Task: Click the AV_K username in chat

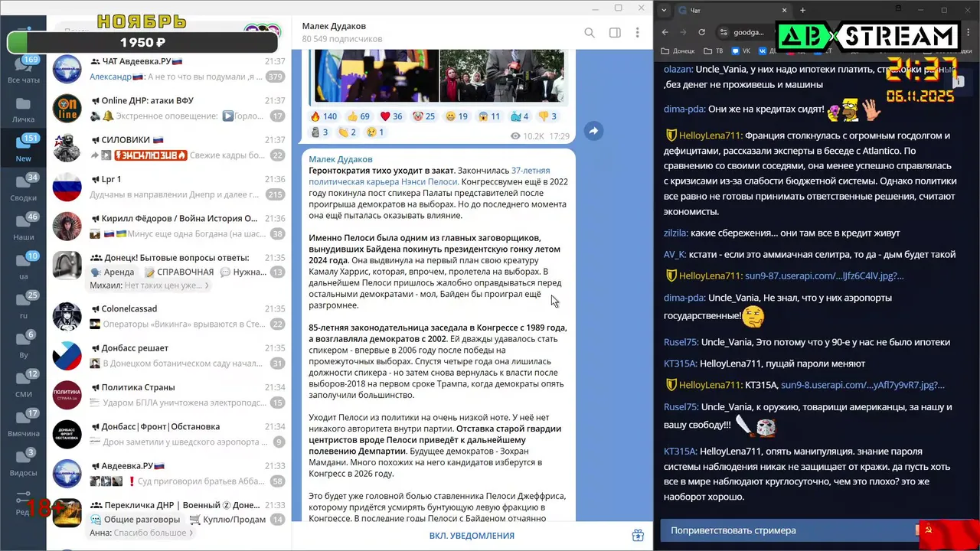Action: pos(675,254)
